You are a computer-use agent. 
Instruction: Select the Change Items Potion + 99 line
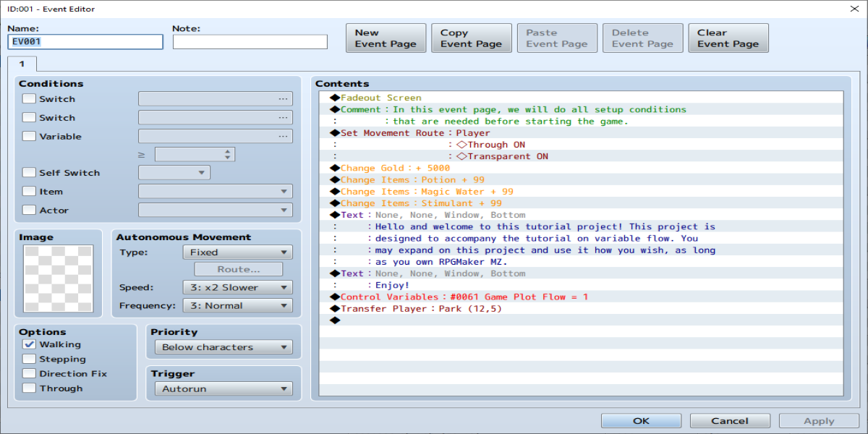pyautogui.click(x=581, y=179)
